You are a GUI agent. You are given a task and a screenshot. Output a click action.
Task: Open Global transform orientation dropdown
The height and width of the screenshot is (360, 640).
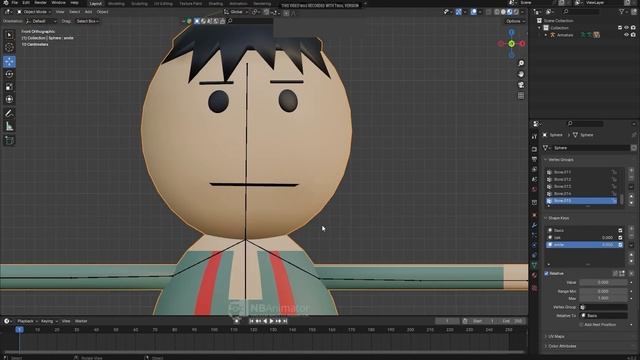[x=236, y=12]
